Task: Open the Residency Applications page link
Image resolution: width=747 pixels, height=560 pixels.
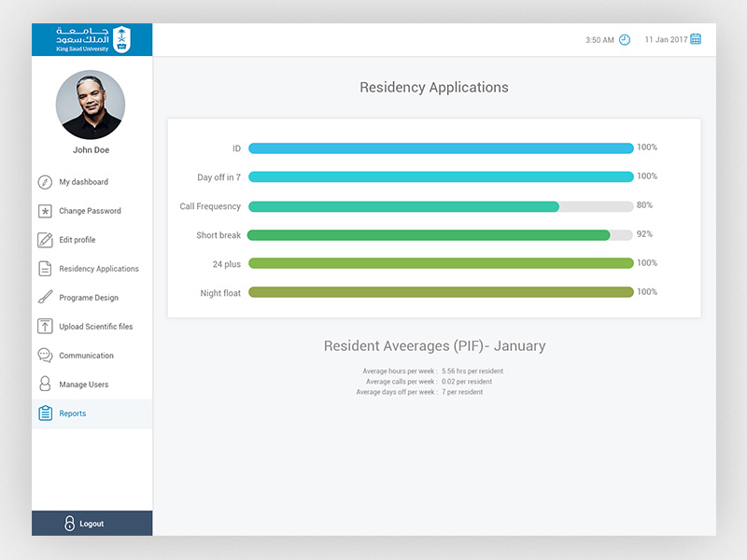Action: click(98, 268)
